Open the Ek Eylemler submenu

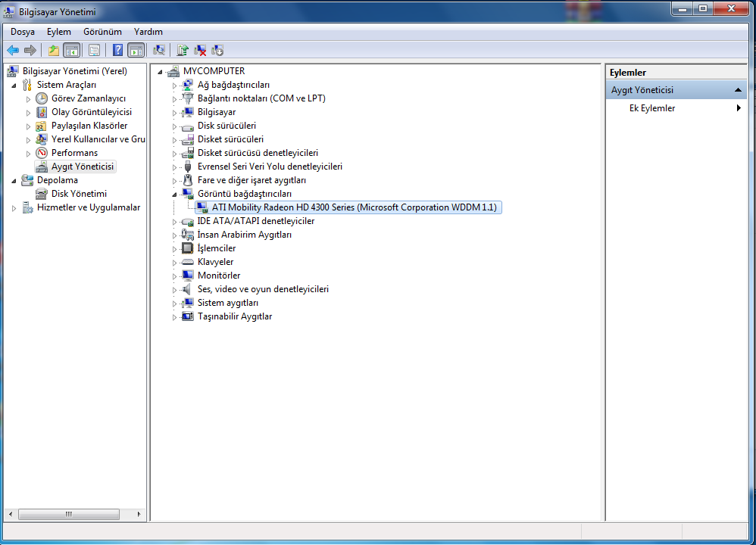pyautogui.click(x=676, y=108)
